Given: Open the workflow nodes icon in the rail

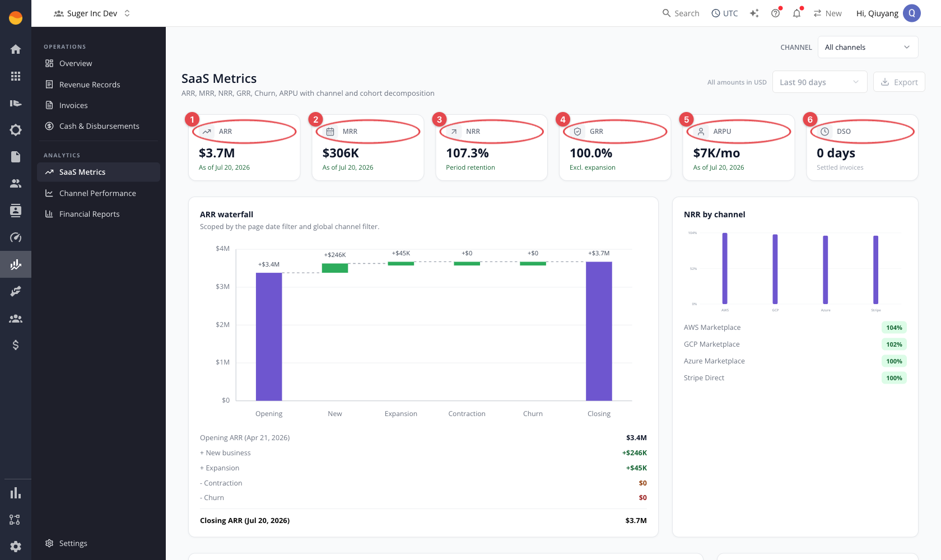Looking at the screenshot, I should coord(15,520).
